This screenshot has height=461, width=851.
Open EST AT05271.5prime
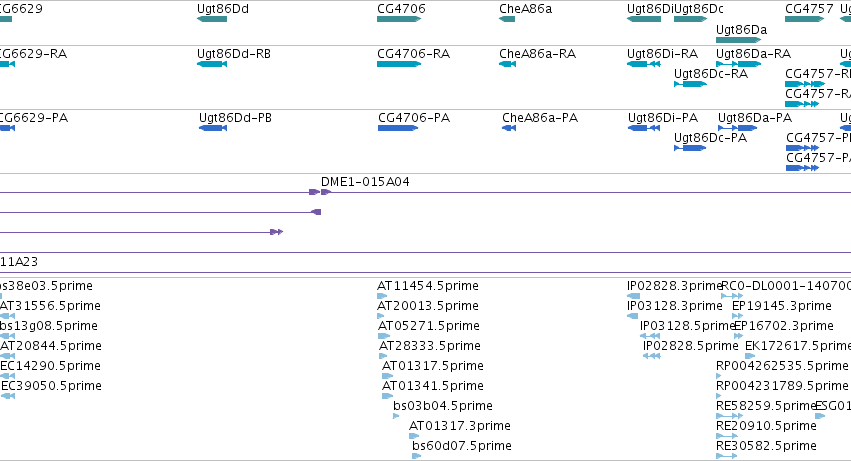[429, 326]
